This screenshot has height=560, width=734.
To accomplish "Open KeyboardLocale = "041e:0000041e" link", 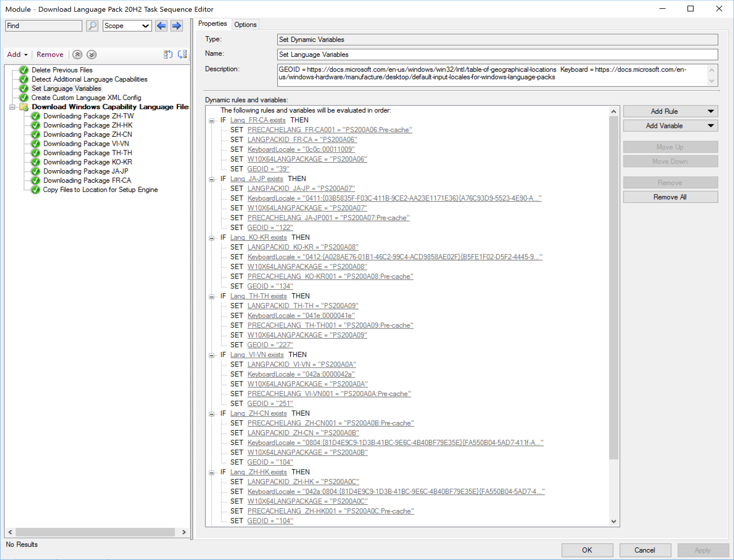I will (x=301, y=315).
